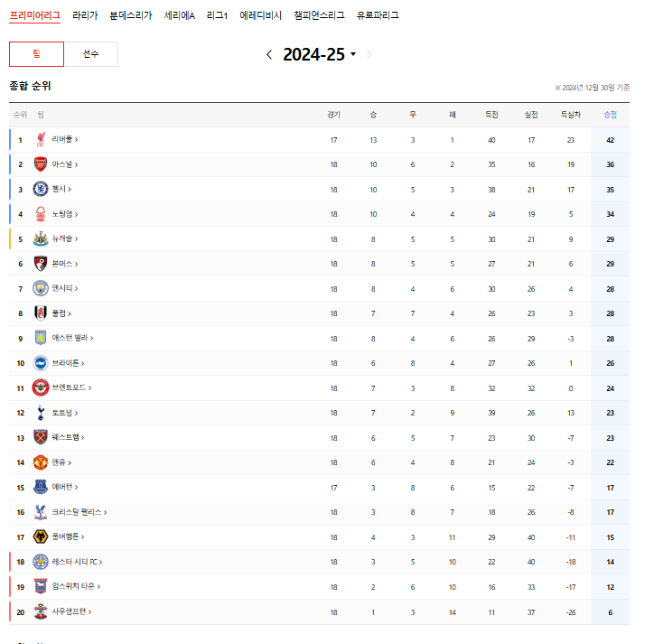Open the 입스위치 타운 team link
The image size is (645, 644).
(76, 586)
